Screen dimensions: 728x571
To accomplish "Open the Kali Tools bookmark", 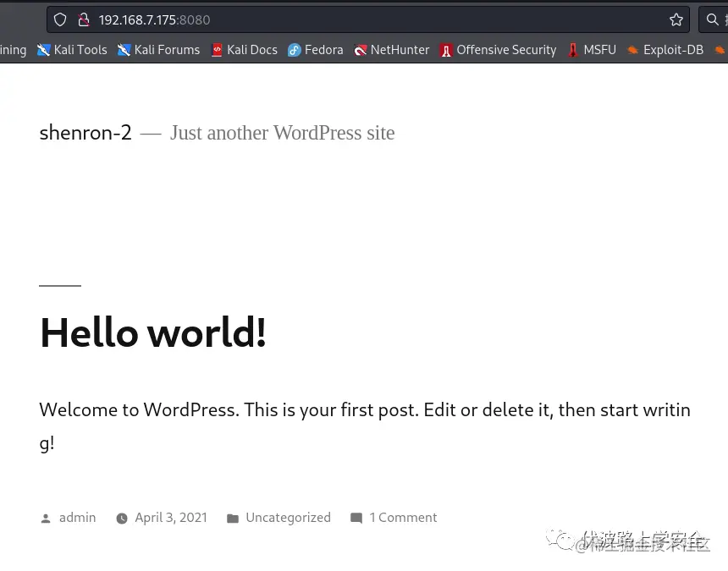I will pyautogui.click(x=72, y=50).
